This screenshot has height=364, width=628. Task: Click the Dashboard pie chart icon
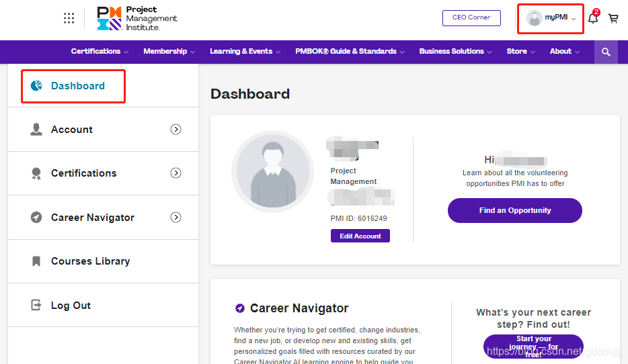pos(36,85)
